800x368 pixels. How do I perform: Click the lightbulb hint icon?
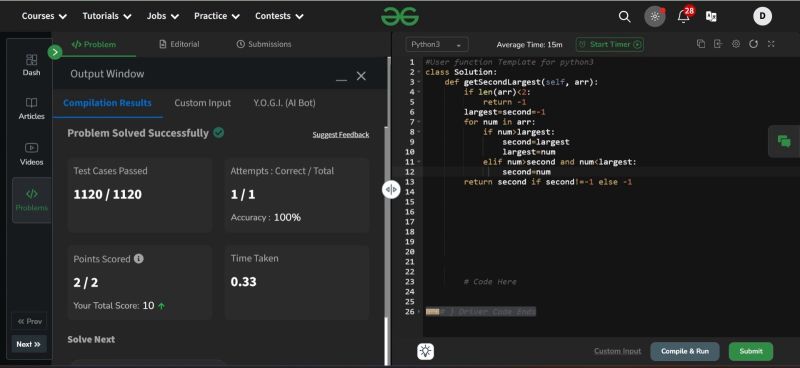tap(426, 351)
